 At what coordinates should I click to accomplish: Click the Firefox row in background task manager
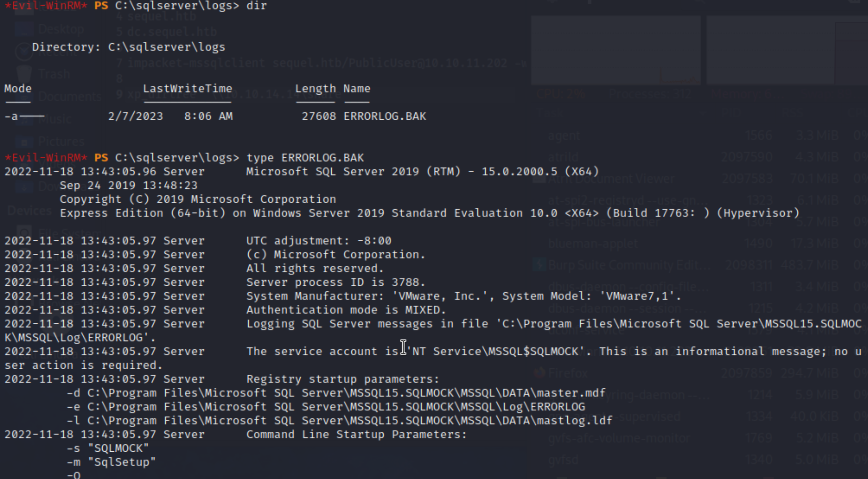tap(701, 373)
